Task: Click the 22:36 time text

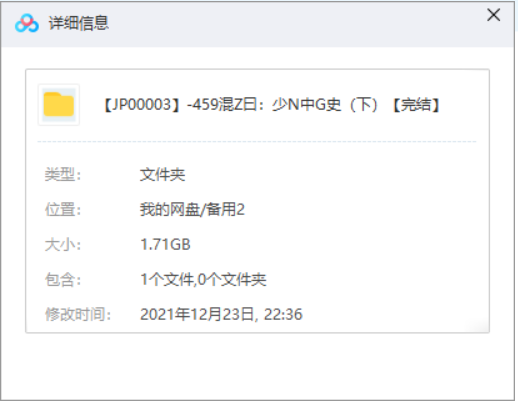Action: [x=283, y=314]
